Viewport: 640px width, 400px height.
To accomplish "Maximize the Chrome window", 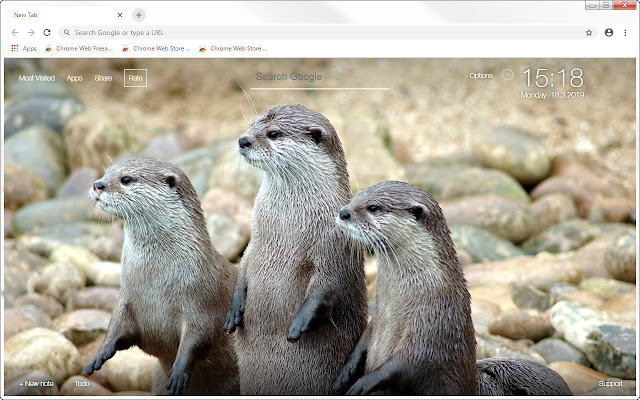I will 606,5.
